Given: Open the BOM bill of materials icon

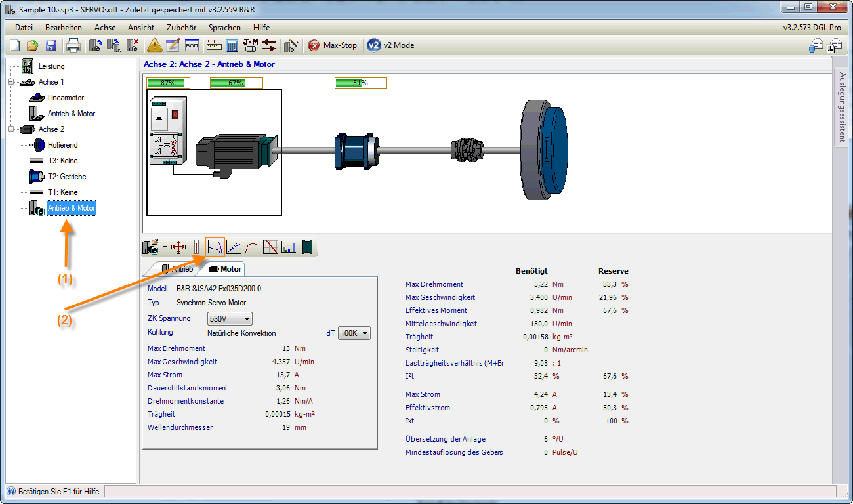Looking at the screenshot, I should click(x=192, y=45).
